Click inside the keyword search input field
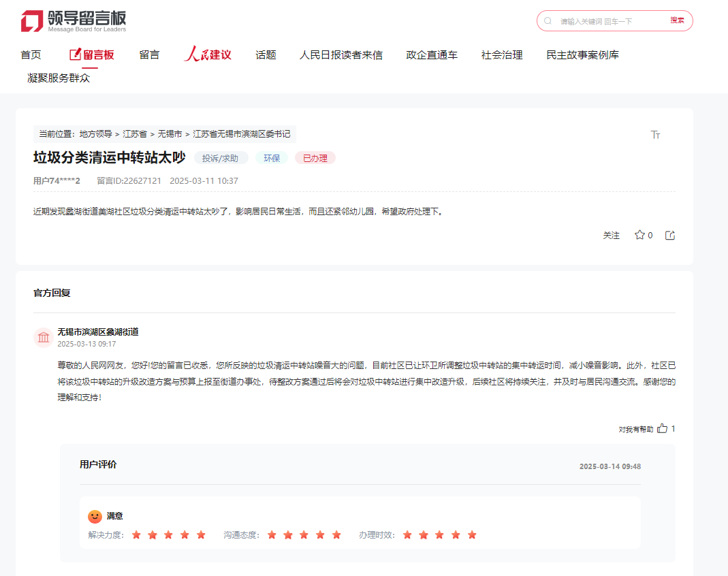The image size is (728, 576). pos(599,20)
